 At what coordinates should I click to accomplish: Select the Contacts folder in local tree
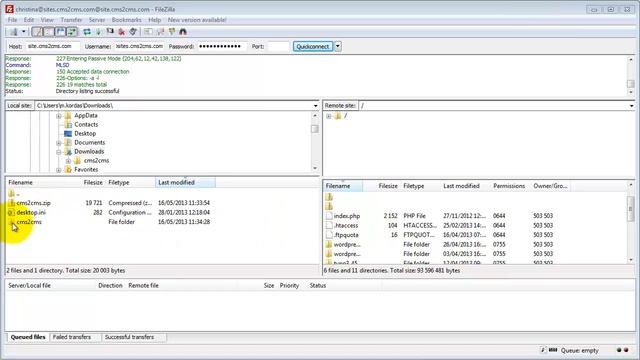click(86, 125)
